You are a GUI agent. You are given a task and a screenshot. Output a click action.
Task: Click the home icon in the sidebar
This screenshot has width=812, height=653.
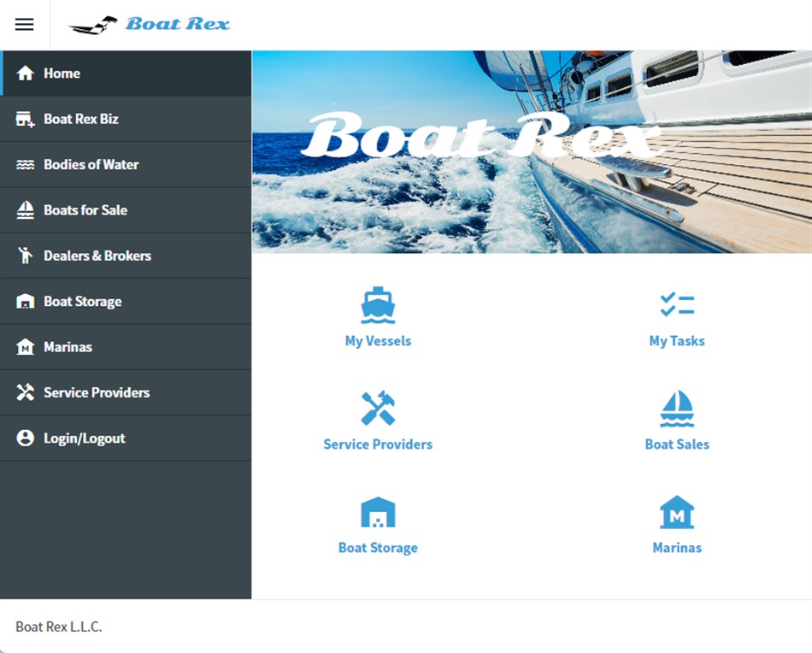pos(25,73)
